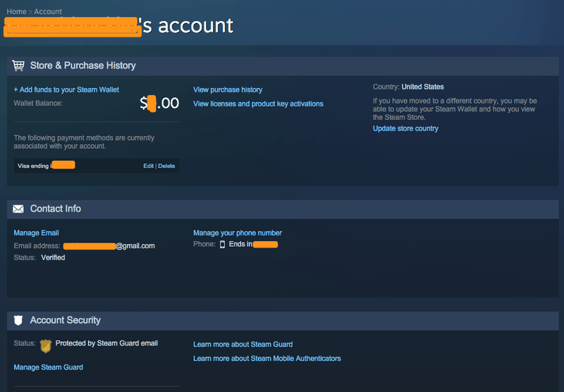Click Update store country link

(x=405, y=128)
